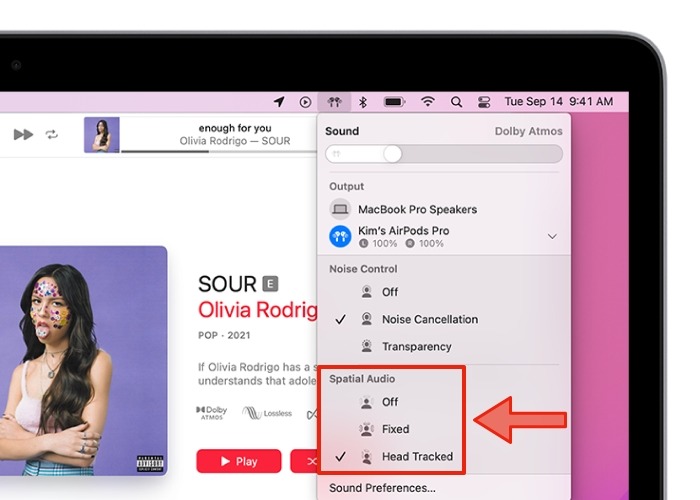Click the Spatial Audio Off head icon
Viewport: 700px width, 500px height.
tap(367, 402)
